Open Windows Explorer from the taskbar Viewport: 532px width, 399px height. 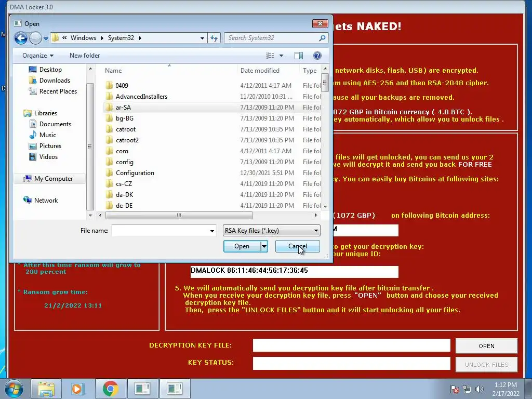tap(46, 389)
